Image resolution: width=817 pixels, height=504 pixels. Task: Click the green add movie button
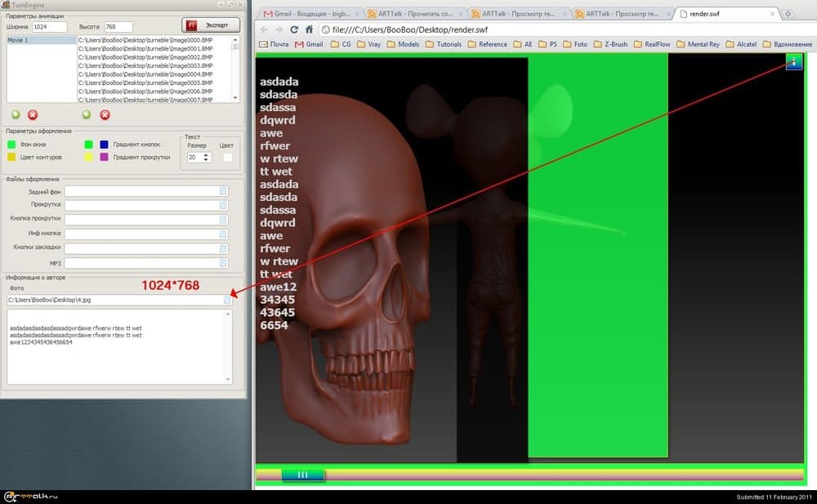pyautogui.click(x=16, y=115)
